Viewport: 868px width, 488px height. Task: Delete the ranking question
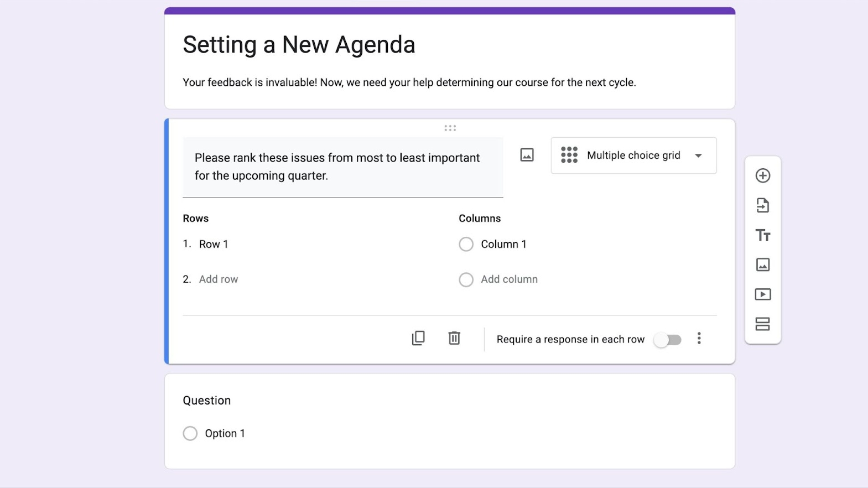coord(454,338)
